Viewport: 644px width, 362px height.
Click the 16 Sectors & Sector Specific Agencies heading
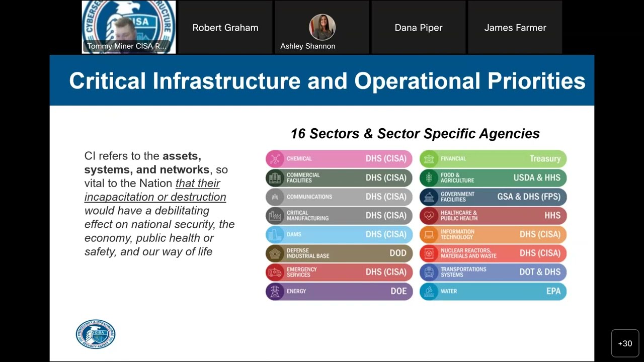click(x=415, y=134)
